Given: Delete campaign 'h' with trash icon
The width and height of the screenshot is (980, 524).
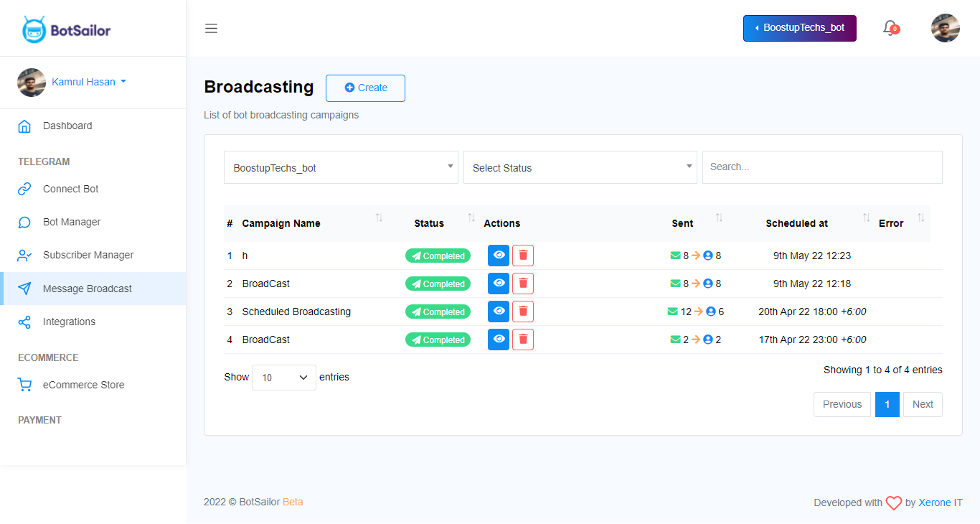Looking at the screenshot, I should click(523, 256).
